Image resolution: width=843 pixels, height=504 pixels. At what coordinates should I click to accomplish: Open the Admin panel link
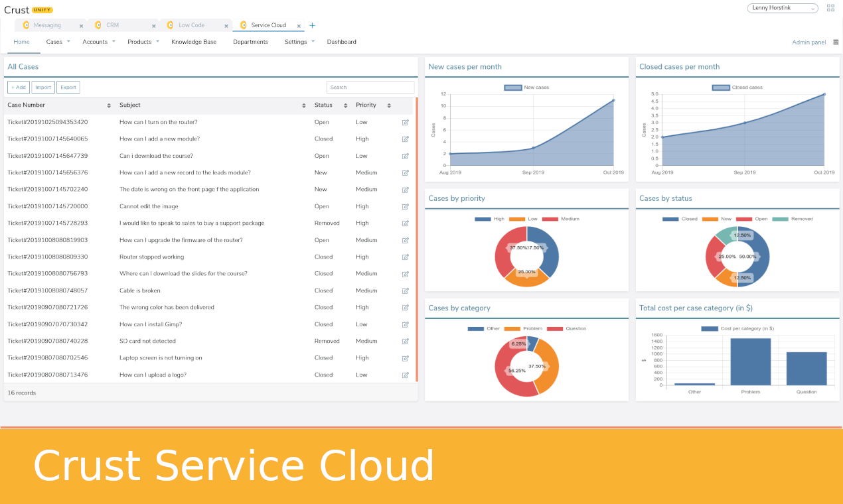coord(809,42)
